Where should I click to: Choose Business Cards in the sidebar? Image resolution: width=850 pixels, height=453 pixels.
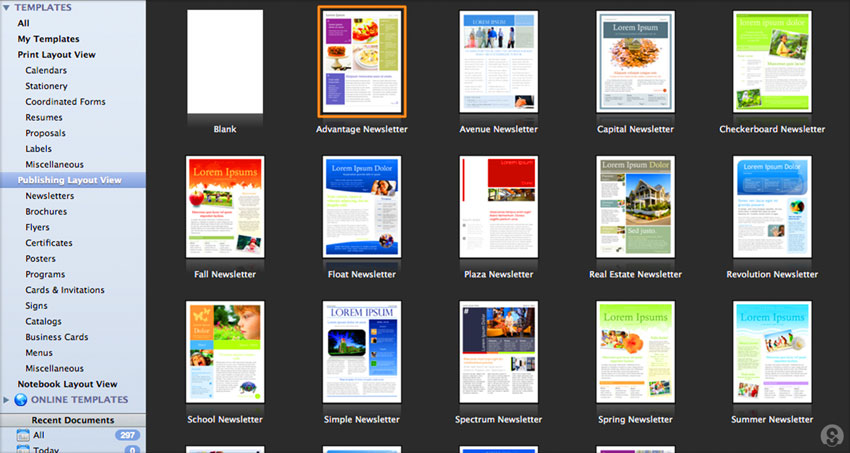tap(56, 337)
